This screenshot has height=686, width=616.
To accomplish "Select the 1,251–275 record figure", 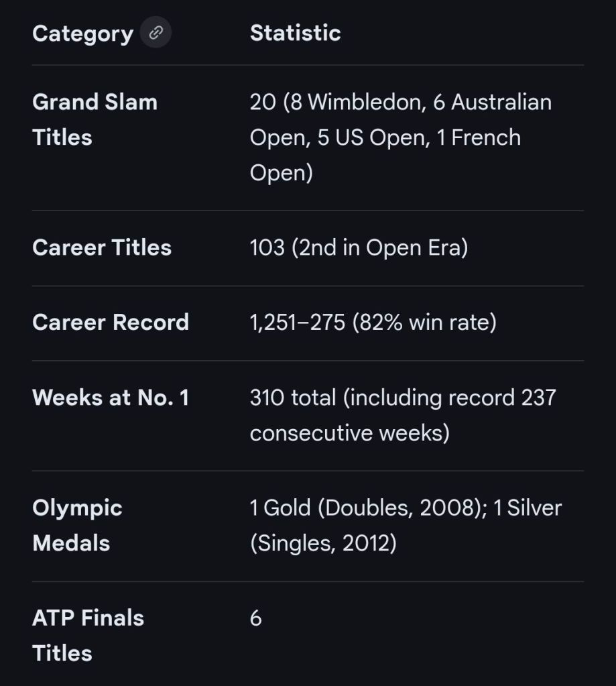I will 297,323.
